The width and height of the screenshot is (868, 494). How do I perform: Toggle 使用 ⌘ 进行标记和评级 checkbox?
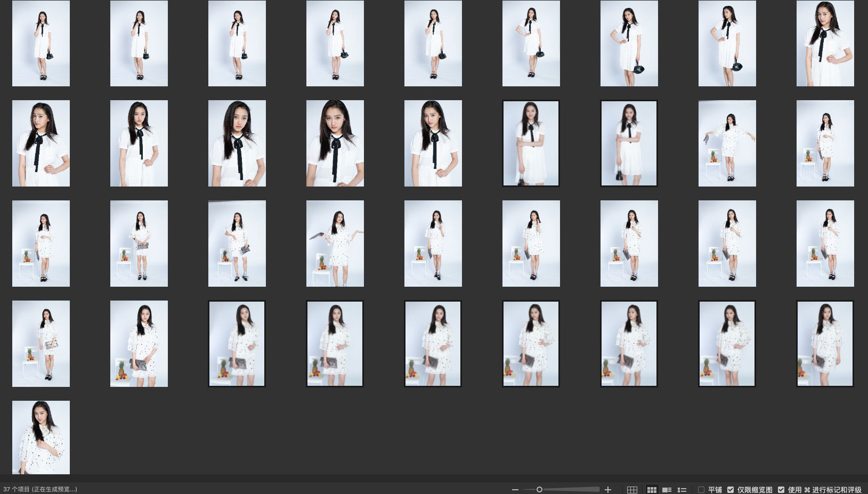(x=781, y=490)
